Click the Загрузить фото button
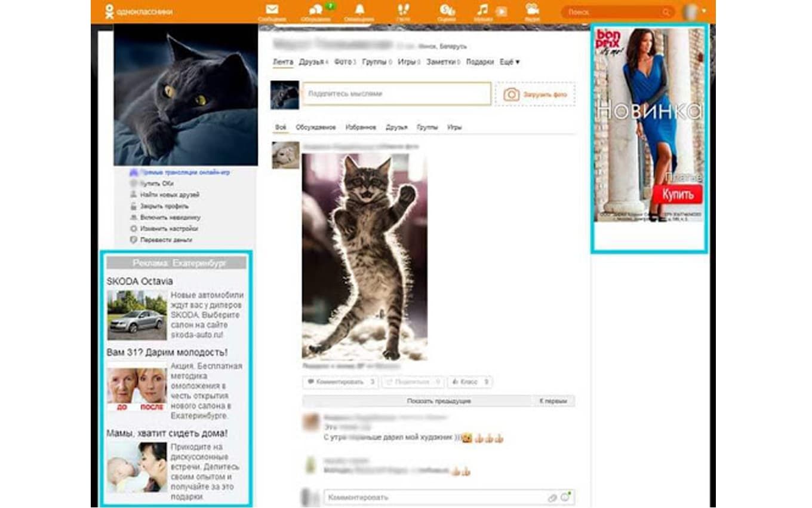This screenshot has height=508, width=812. (535, 94)
